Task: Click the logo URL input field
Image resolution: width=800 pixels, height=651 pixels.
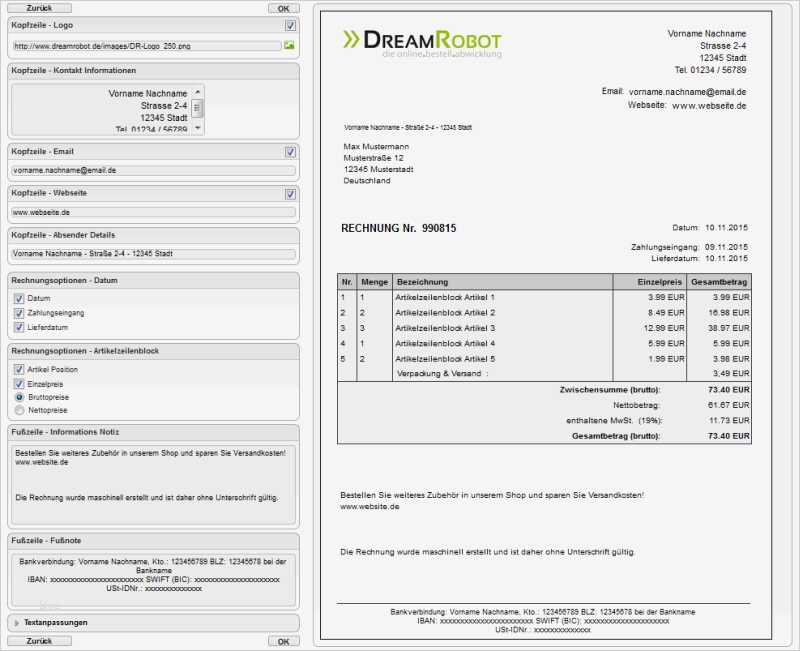Action: 147,46
